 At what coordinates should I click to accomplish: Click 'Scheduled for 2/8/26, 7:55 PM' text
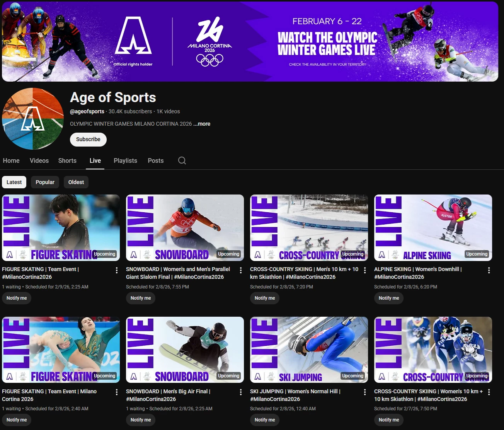click(157, 287)
